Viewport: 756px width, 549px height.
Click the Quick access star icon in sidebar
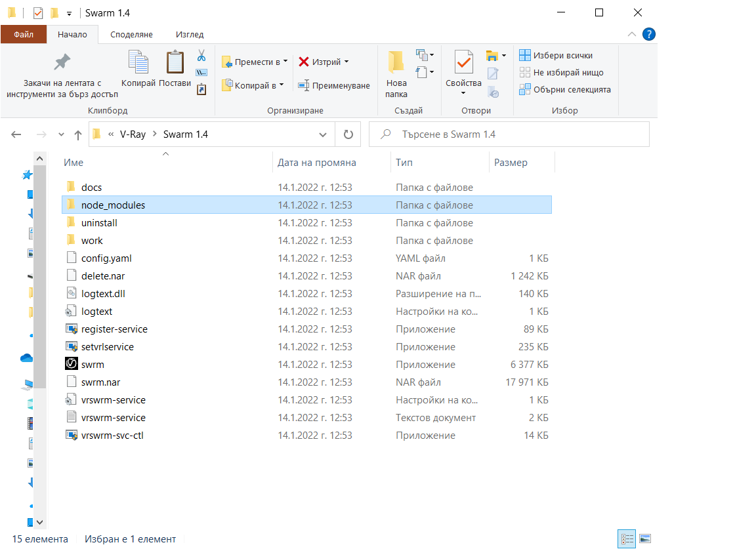tap(28, 174)
